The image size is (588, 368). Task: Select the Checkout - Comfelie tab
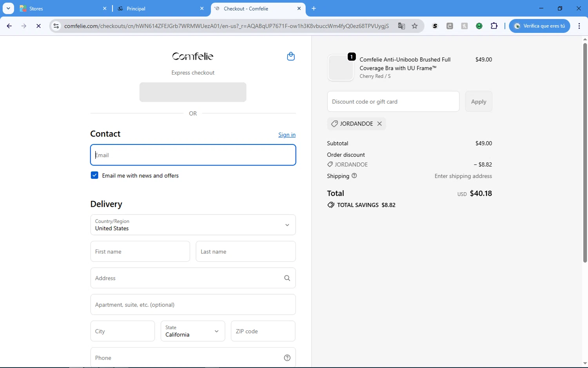258,8
